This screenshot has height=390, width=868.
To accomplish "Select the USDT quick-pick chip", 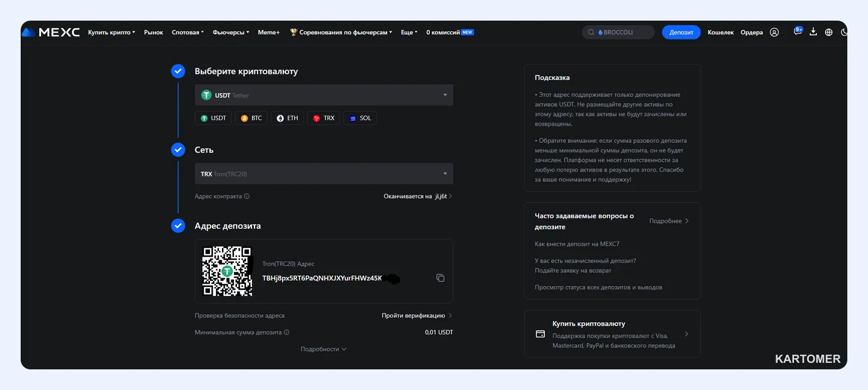I will tap(213, 118).
